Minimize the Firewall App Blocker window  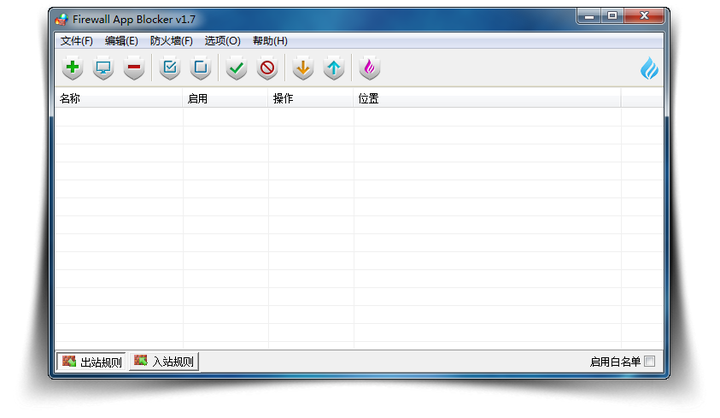(590, 17)
